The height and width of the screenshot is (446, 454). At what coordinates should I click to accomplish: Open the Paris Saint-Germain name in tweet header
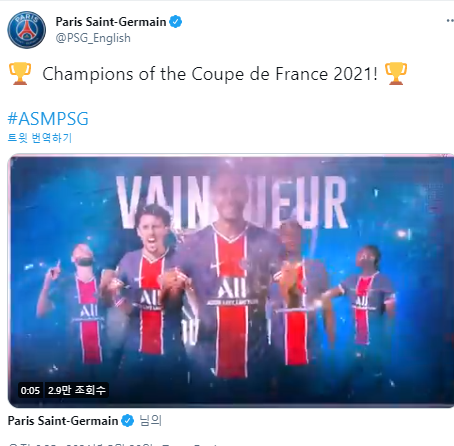coord(111,22)
